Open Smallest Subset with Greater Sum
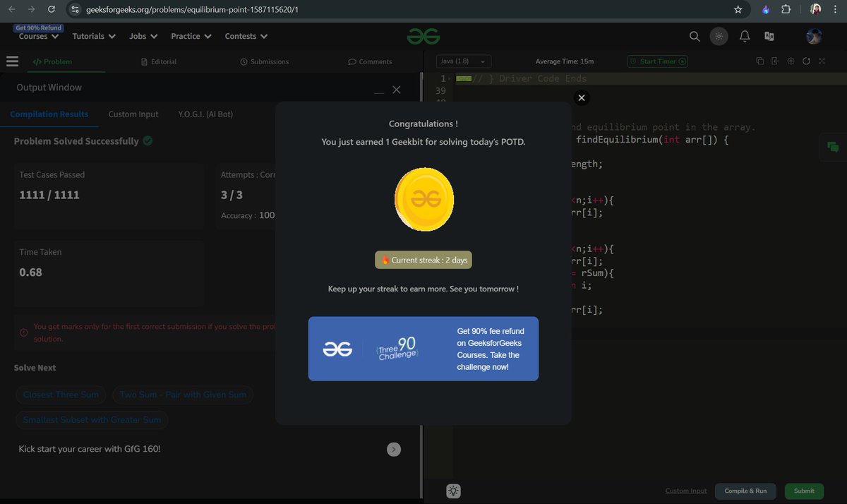The height and width of the screenshot is (504, 847). [92, 419]
